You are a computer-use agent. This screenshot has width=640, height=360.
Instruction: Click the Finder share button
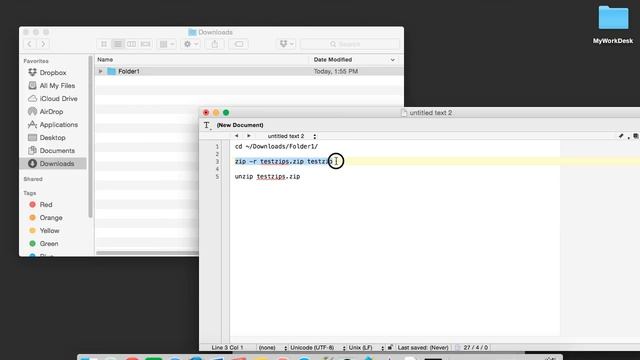pos(215,44)
